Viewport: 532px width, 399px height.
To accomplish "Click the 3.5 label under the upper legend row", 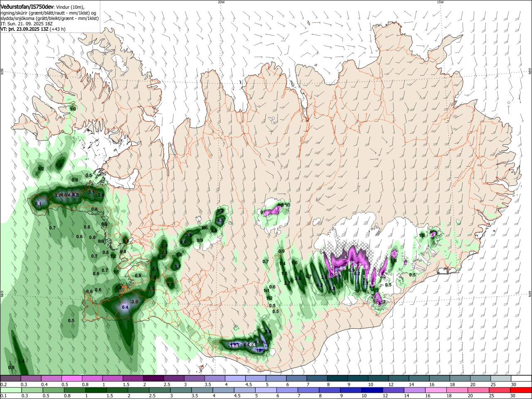I will pos(207,384).
